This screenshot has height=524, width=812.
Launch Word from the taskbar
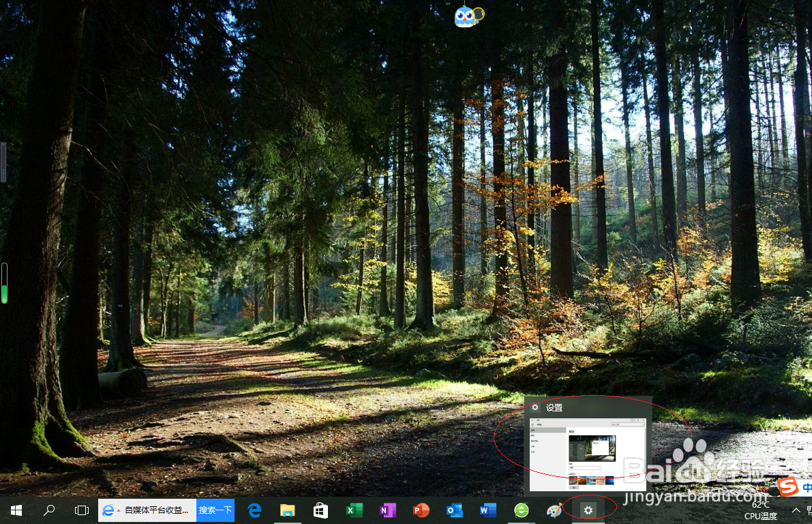487,510
